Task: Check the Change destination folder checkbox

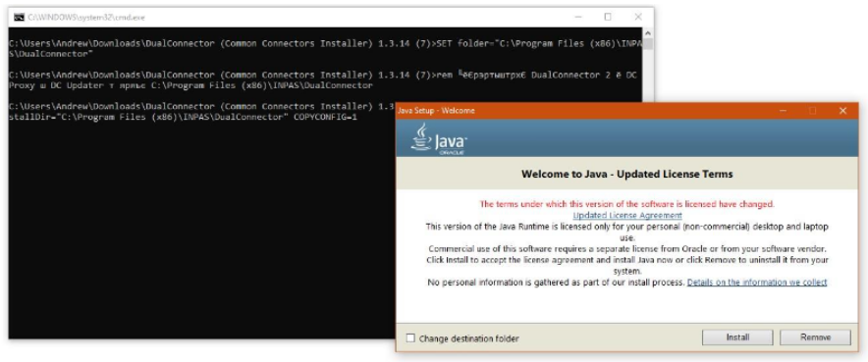Action: click(410, 338)
